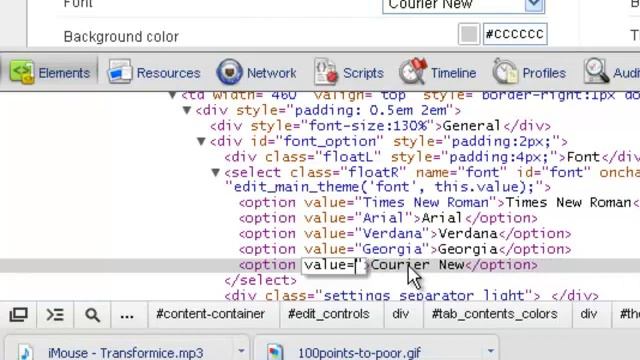The width and height of the screenshot is (640, 360).
Task: Click the Background color label
Action: [x=121, y=37]
